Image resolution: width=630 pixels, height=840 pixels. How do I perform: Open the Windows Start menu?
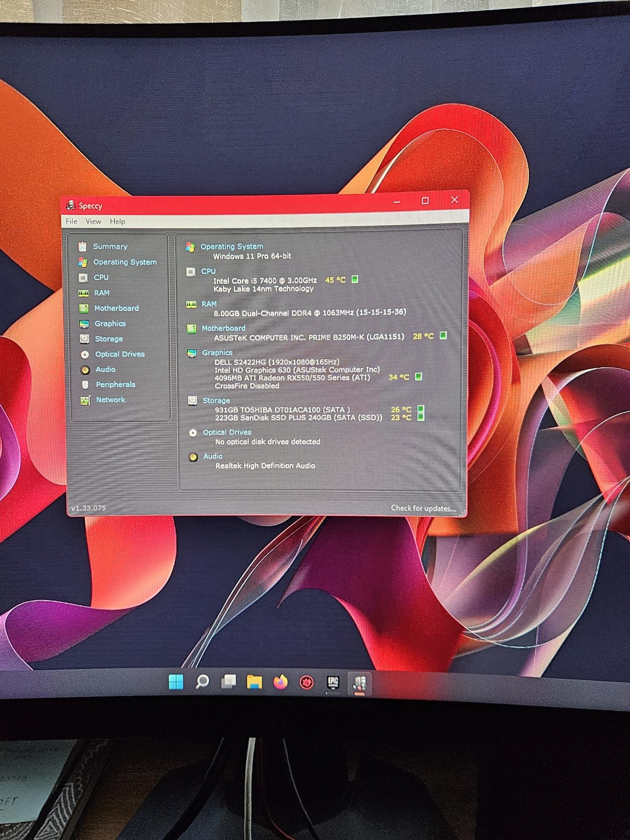[x=176, y=682]
